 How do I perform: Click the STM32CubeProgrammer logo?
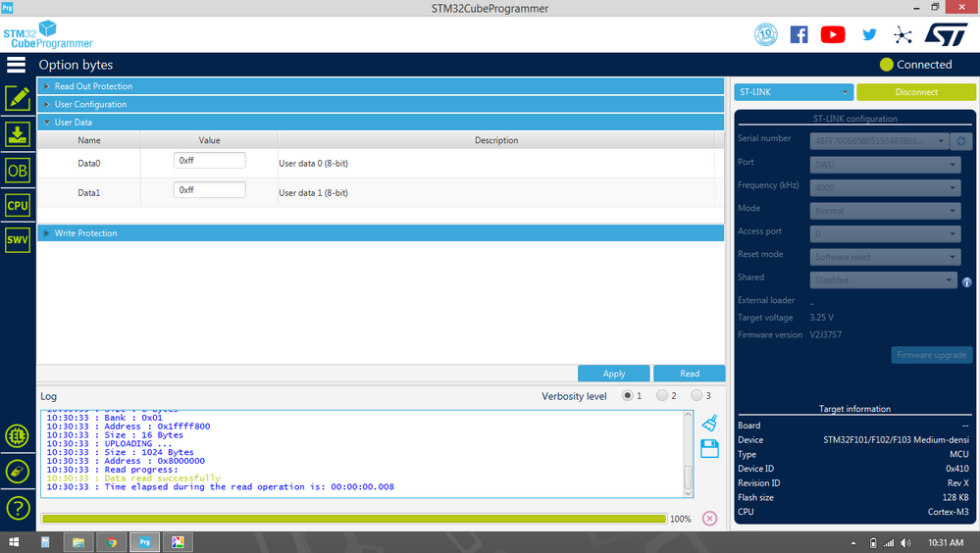click(47, 35)
